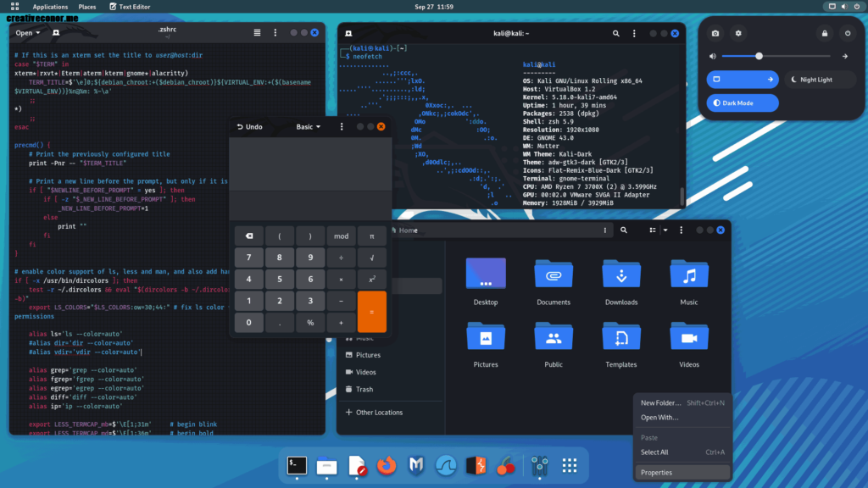Open the Downloads folder icon
Image resolution: width=868 pixels, height=488 pixels.
(621, 274)
